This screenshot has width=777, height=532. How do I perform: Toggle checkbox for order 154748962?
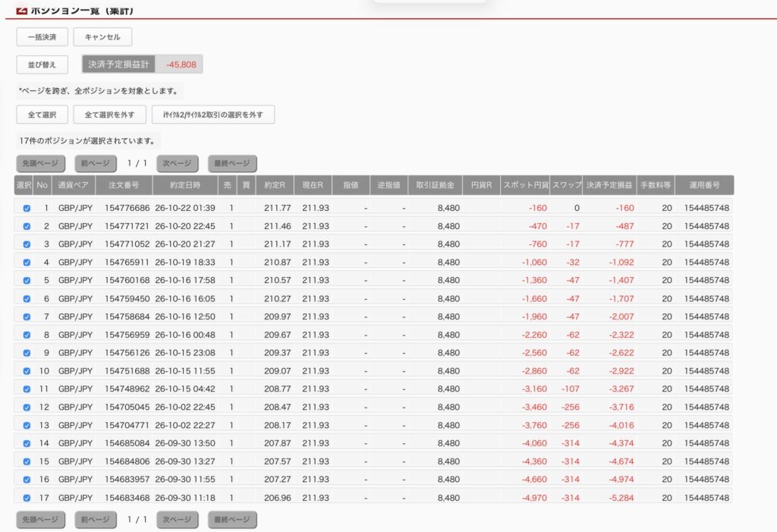(x=27, y=389)
